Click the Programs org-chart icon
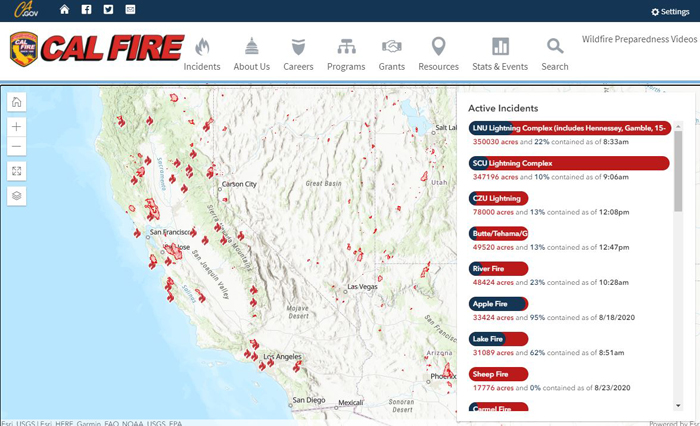The image size is (700, 426). pos(346,46)
